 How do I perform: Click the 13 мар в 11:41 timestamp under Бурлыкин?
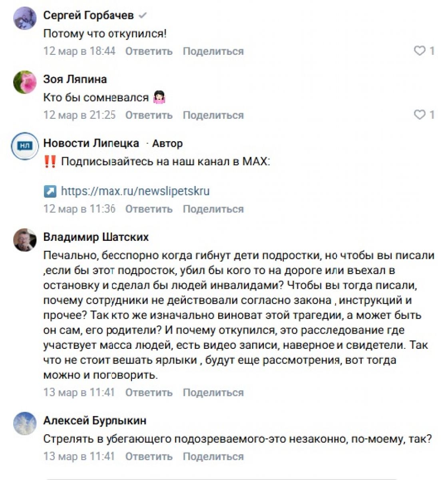(x=79, y=456)
